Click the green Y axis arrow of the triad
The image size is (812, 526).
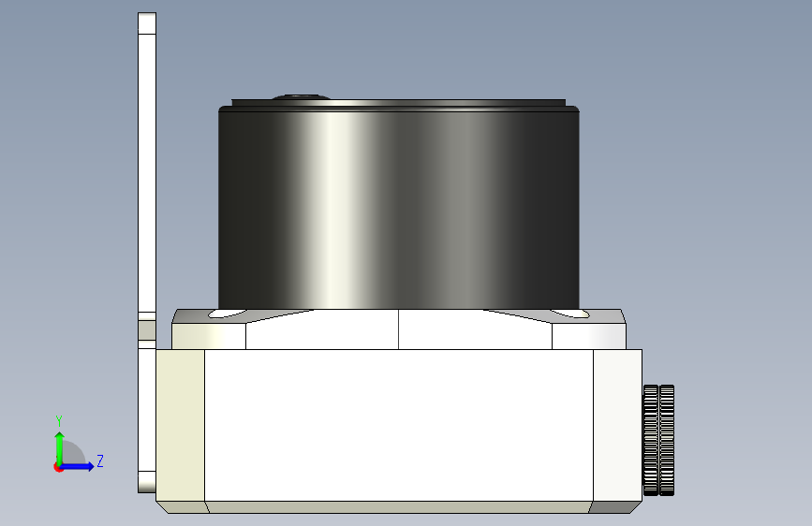click(60, 448)
